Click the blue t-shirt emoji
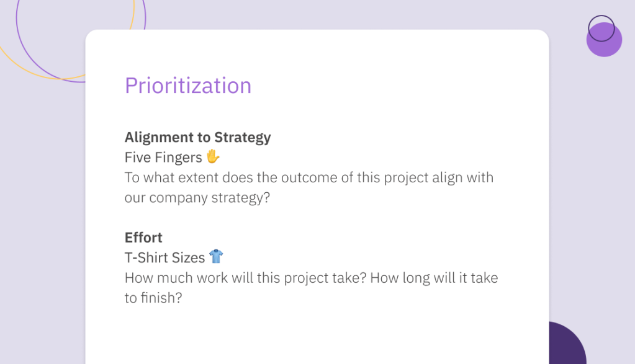The height and width of the screenshot is (364, 635). 216,257
